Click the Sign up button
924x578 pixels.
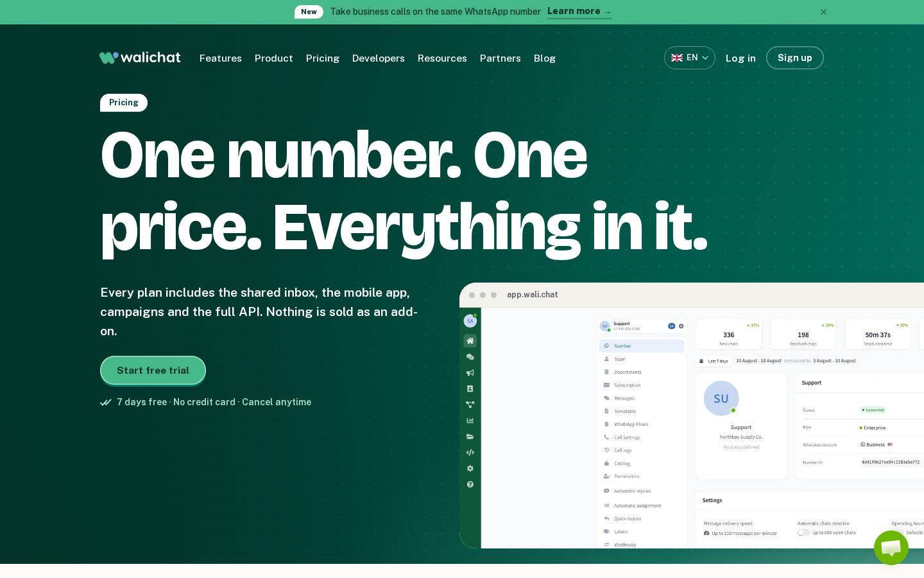pos(795,58)
